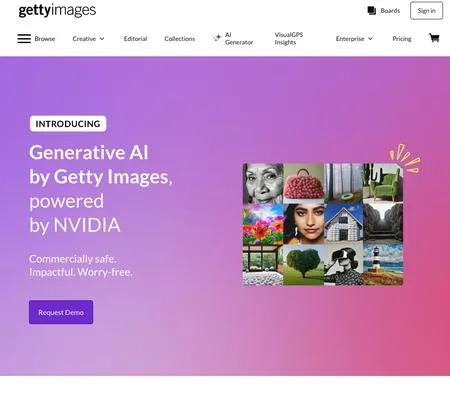450x405 pixels.
Task: Expand the Creative dropdown chevron
Action: (102, 39)
